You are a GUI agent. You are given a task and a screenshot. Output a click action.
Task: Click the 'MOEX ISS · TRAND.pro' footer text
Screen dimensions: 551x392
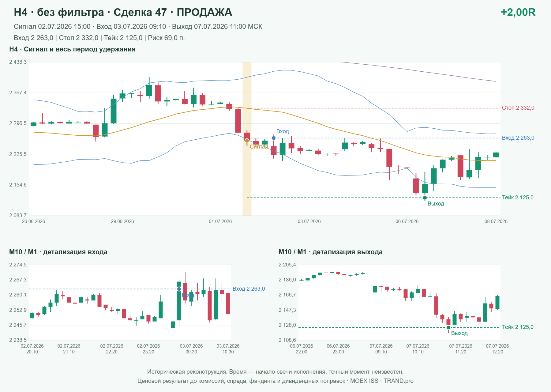point(382,381)
